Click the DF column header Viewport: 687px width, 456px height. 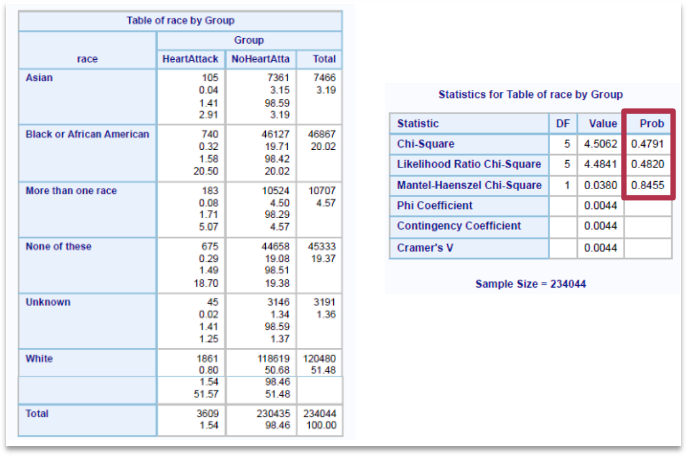[563, 124]
